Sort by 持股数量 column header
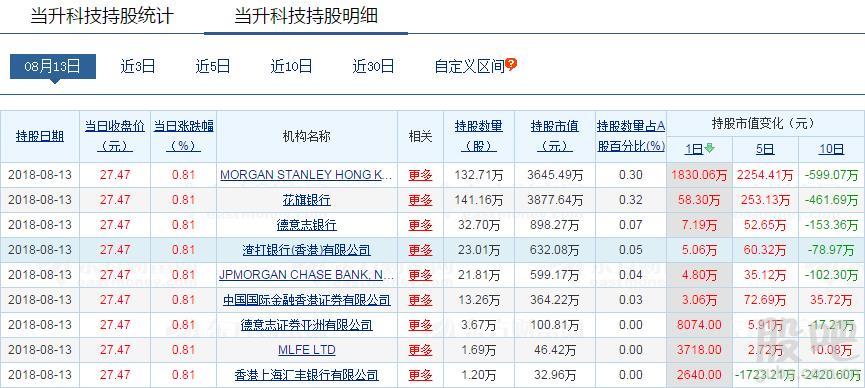 coord(478,136)
